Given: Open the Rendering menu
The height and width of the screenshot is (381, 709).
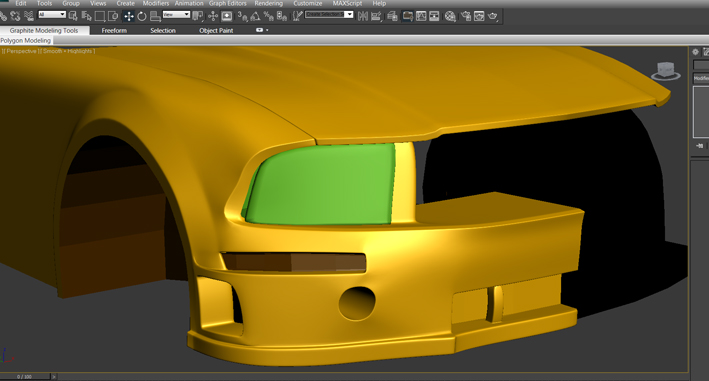Looking at the screenshot, I should pos(269,3).
